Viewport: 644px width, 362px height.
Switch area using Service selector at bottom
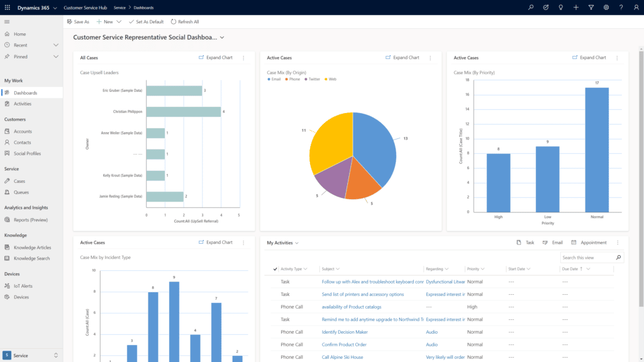31,356
